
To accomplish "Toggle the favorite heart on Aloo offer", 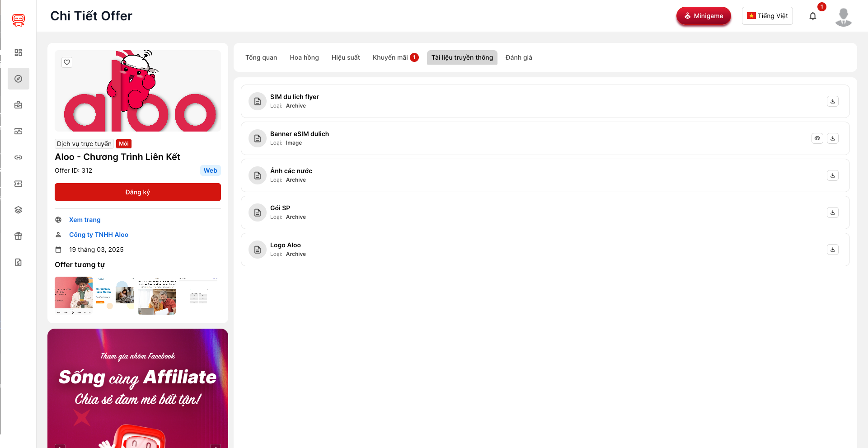I will point(67,62).
